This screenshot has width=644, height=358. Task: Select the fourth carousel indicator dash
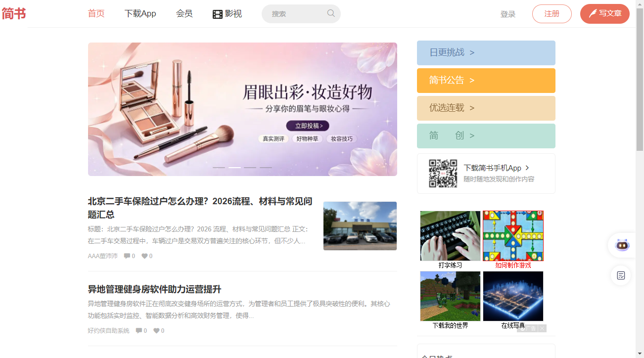coord(266,168)
